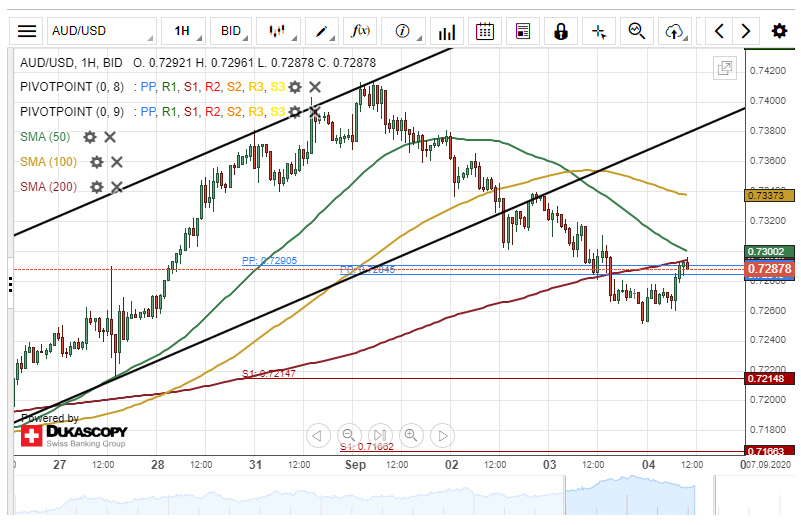The width and height of the screenshot is (801, 525).
Task: Open settings for SMA (100) indicator
Action: point(97,162)
